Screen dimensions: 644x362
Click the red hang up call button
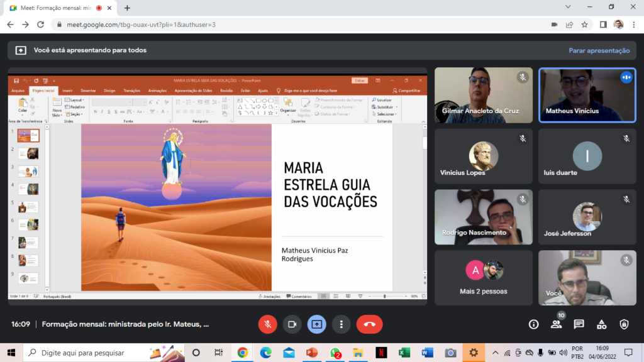[369, 324]
